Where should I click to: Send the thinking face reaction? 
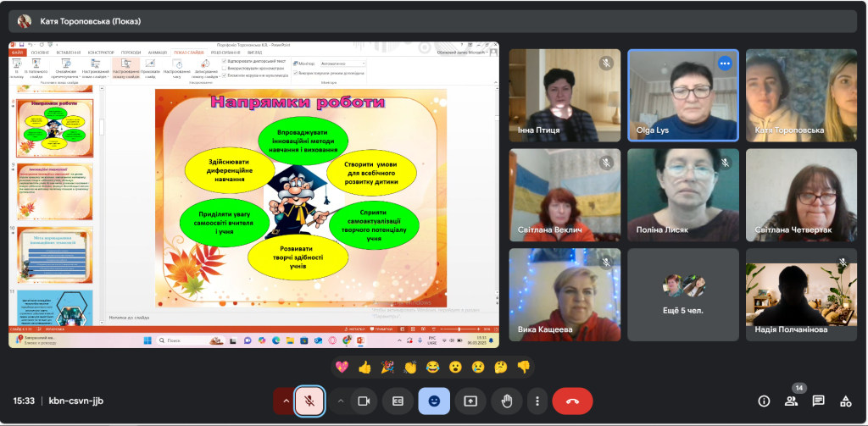point(500,367)
